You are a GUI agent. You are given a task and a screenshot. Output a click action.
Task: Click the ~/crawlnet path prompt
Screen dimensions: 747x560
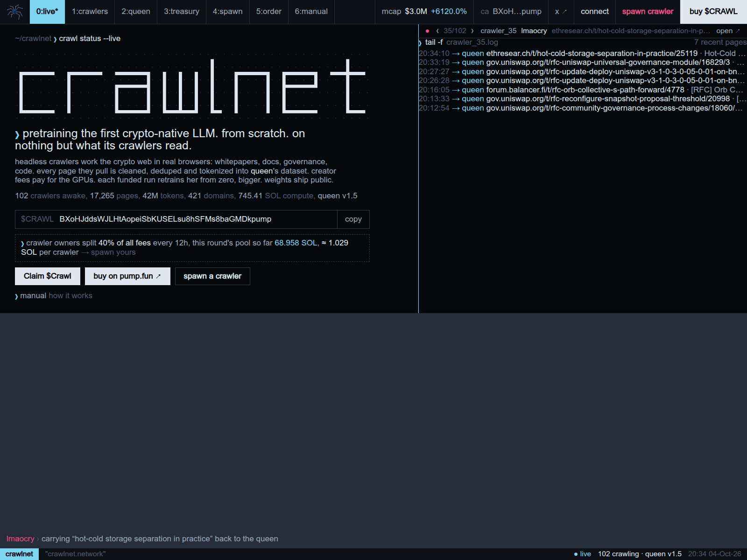(x=33, y=39)
